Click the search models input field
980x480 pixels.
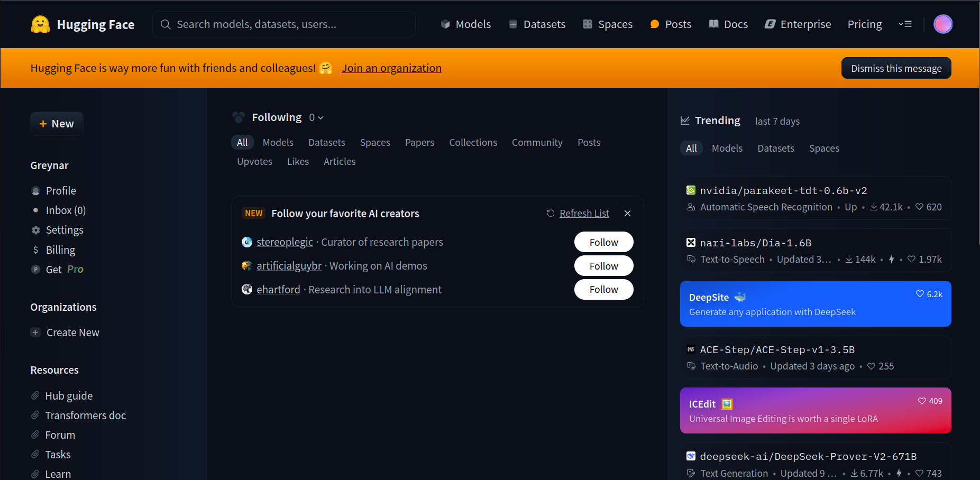pos(284,24)
